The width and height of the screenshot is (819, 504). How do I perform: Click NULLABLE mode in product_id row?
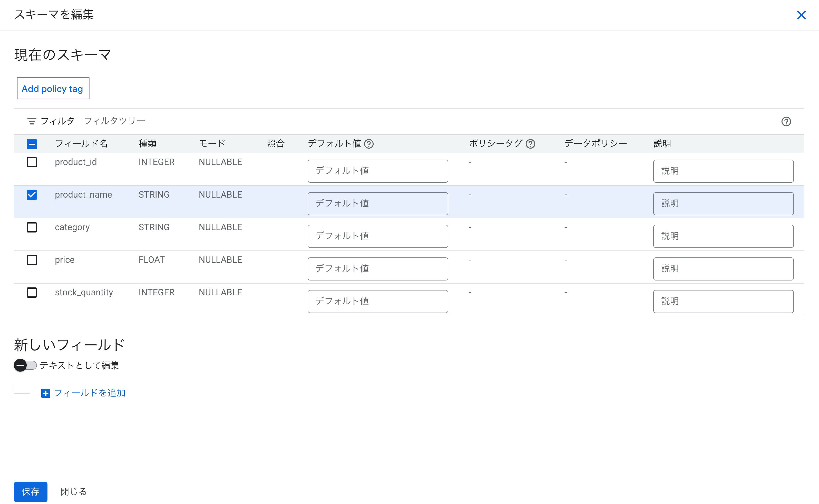click(x=220, y=162)
